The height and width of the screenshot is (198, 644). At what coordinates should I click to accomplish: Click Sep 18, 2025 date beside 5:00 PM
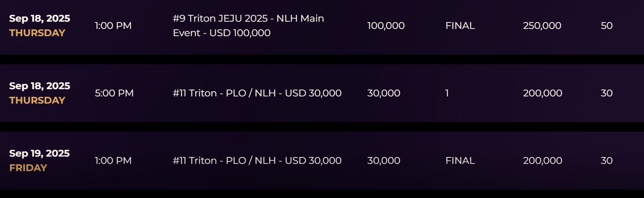(x=39, y=86)
